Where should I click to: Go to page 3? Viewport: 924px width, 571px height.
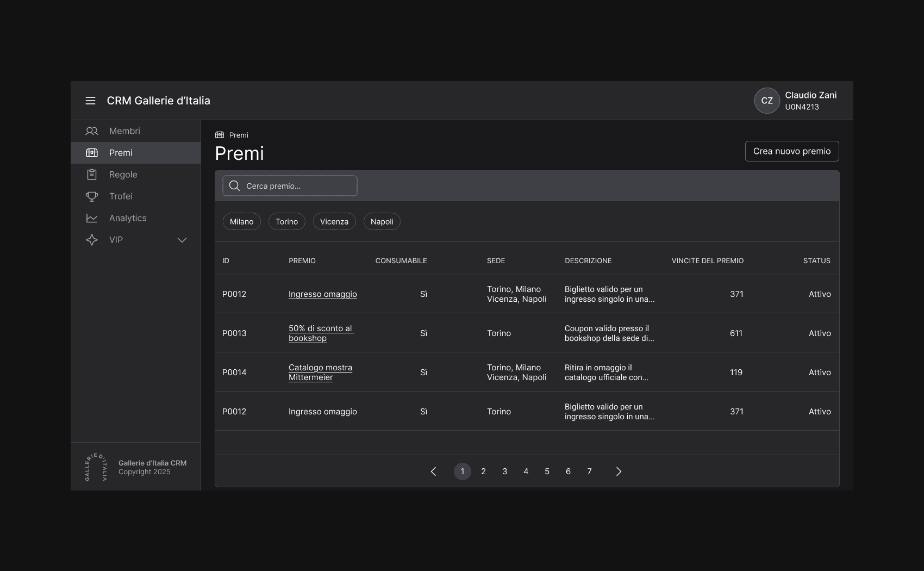point(505,471)
